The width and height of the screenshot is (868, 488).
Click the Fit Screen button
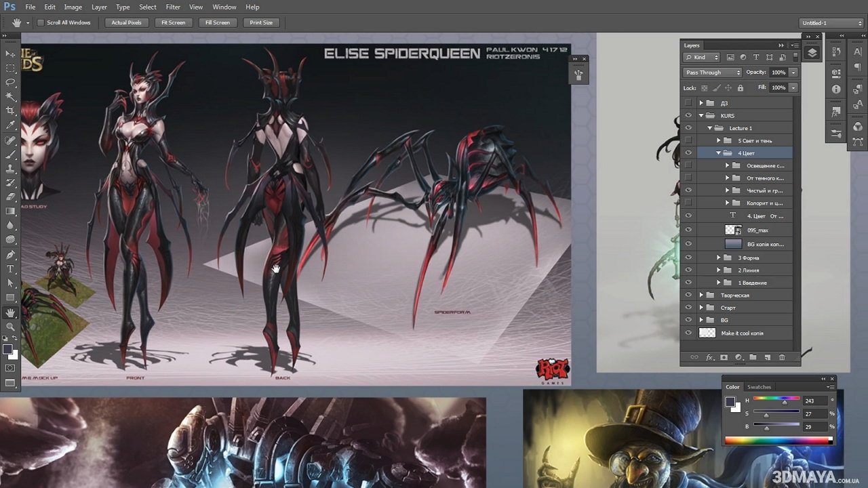click(173, 22)
